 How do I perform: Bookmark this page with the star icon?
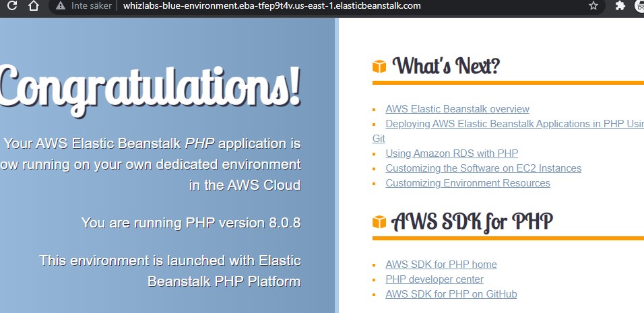tap(593, 6)
